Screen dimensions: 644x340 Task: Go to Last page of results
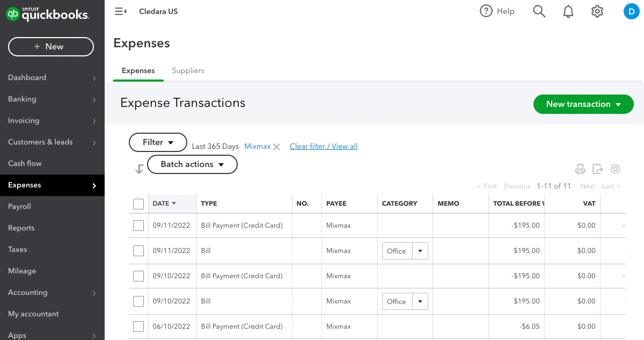(x=611, y=186)
